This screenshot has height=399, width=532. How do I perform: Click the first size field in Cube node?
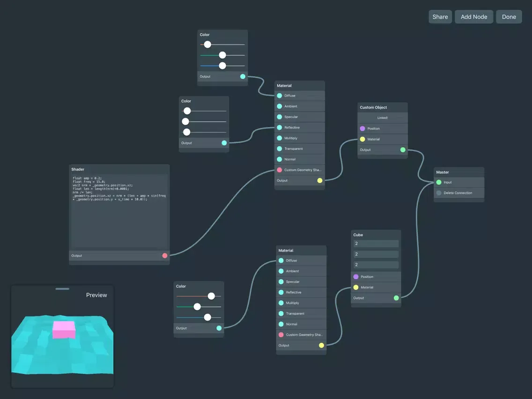pos(376,244)
